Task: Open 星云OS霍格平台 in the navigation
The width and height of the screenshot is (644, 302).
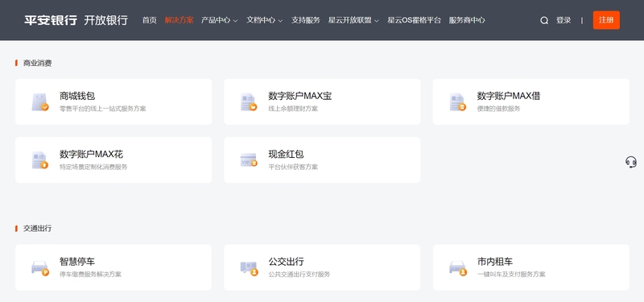Action: (414, 20)
